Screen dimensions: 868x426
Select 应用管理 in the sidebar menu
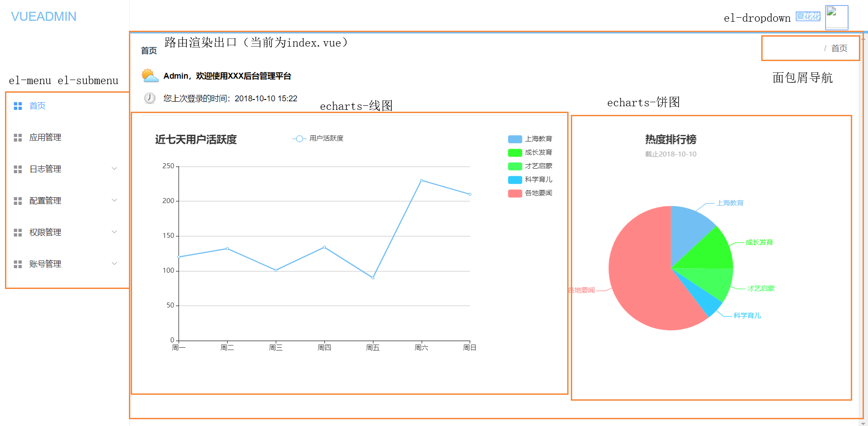(x=45, y=137)
